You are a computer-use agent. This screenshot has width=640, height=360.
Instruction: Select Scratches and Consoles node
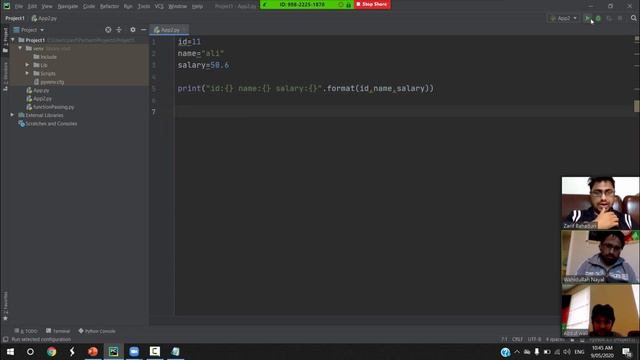(x=47, y=124)
